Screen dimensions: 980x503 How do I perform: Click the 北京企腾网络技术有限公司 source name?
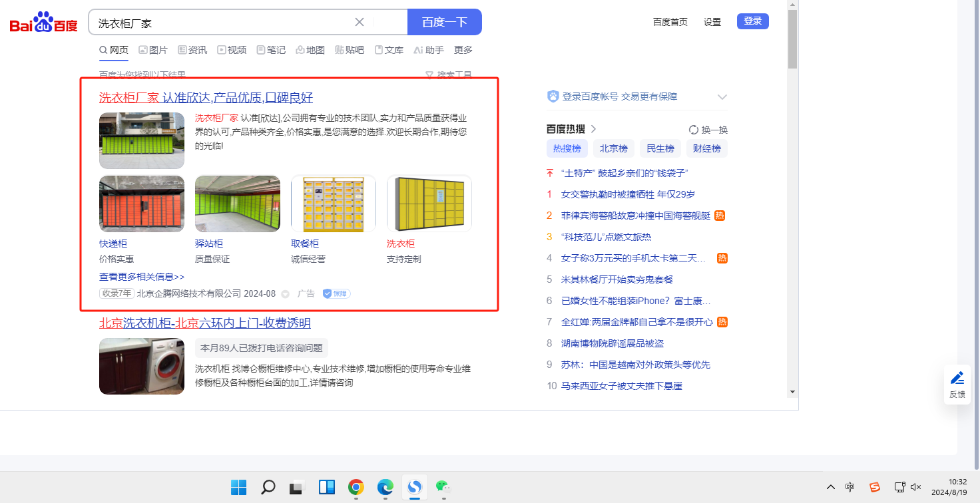189,293
